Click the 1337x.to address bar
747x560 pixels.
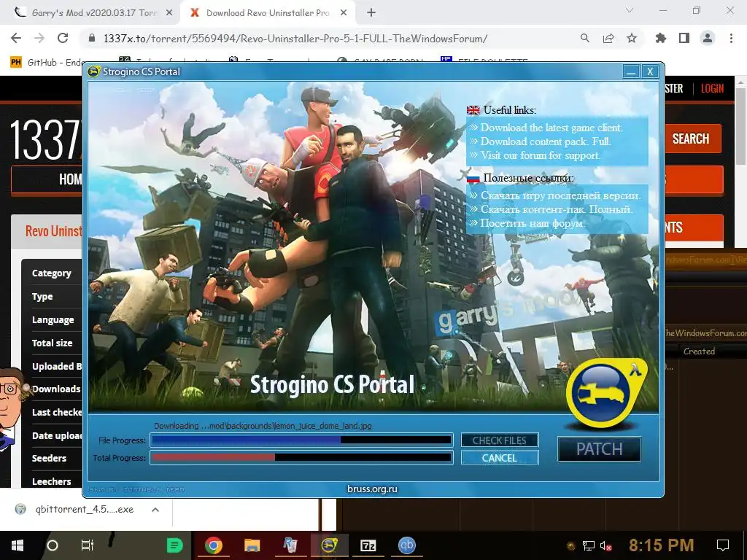(295, 39)
